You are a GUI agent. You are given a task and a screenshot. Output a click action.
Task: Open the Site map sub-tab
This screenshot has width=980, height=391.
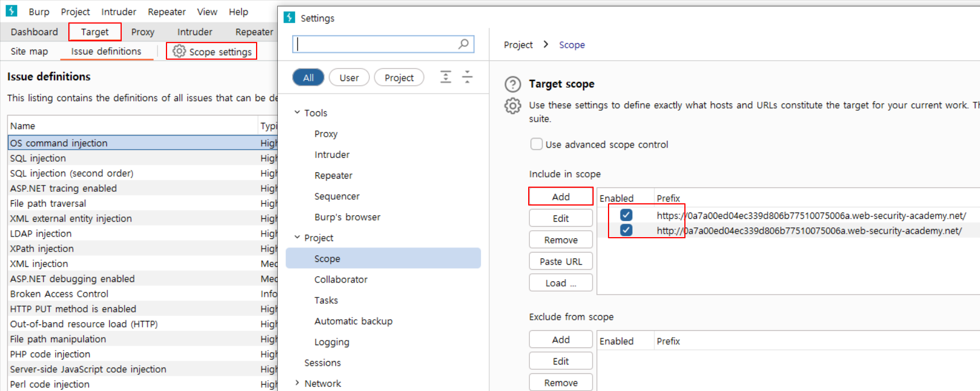pos(29,51)
